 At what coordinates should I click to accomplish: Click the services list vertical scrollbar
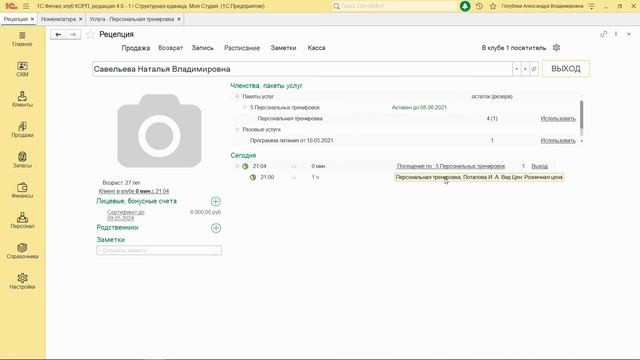(x=581, y=114)
